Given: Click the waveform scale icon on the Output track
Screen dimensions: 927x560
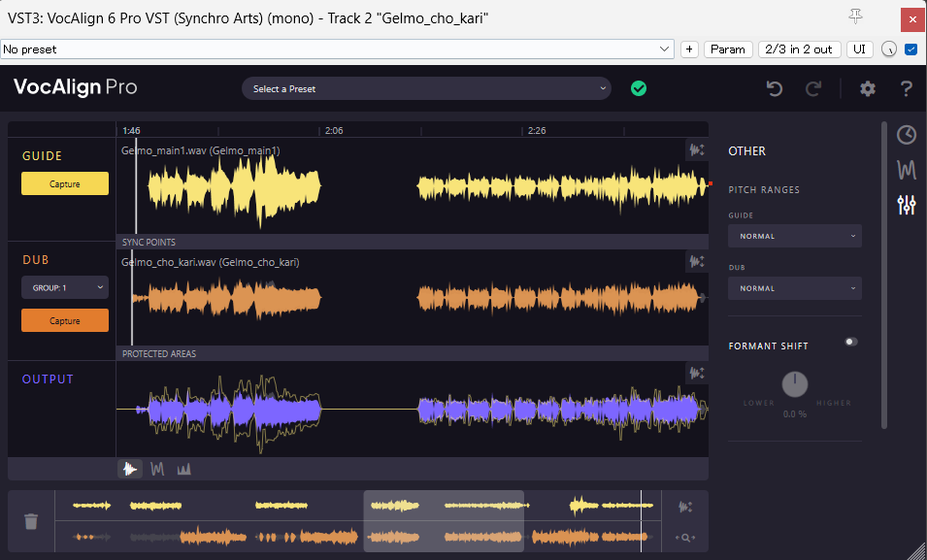Looking at the screenshot, I should [x=697, y=373].
